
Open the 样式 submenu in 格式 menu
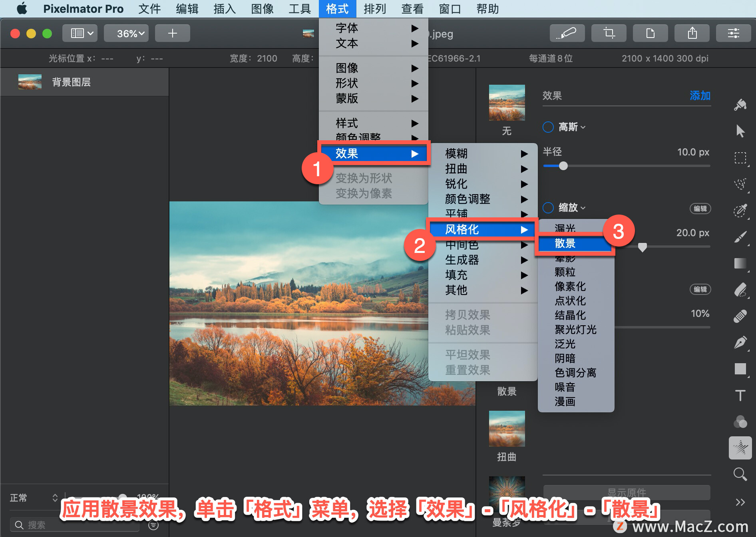(374, 123)
